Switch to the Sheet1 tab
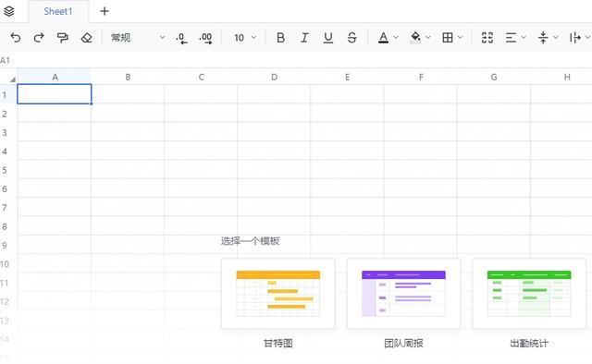This screenshot has height=364, width=592. 57,11
